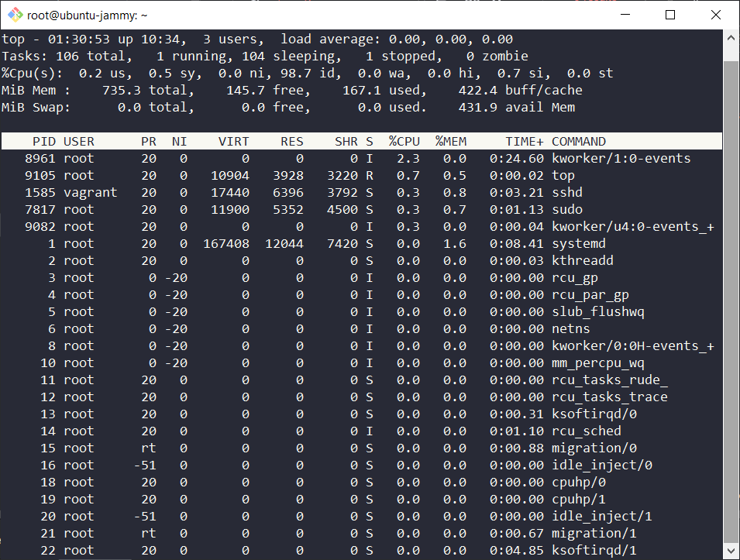Click the window title root@ubuntu-jammy text
Viewport: 740px width, 560px height.
[x=88, y=15]
